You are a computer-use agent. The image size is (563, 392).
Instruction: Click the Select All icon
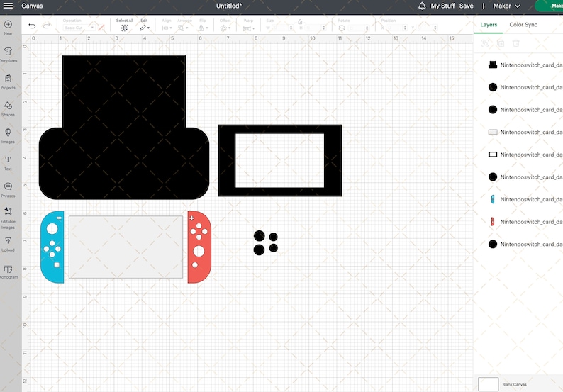click(x=125, y=28)
